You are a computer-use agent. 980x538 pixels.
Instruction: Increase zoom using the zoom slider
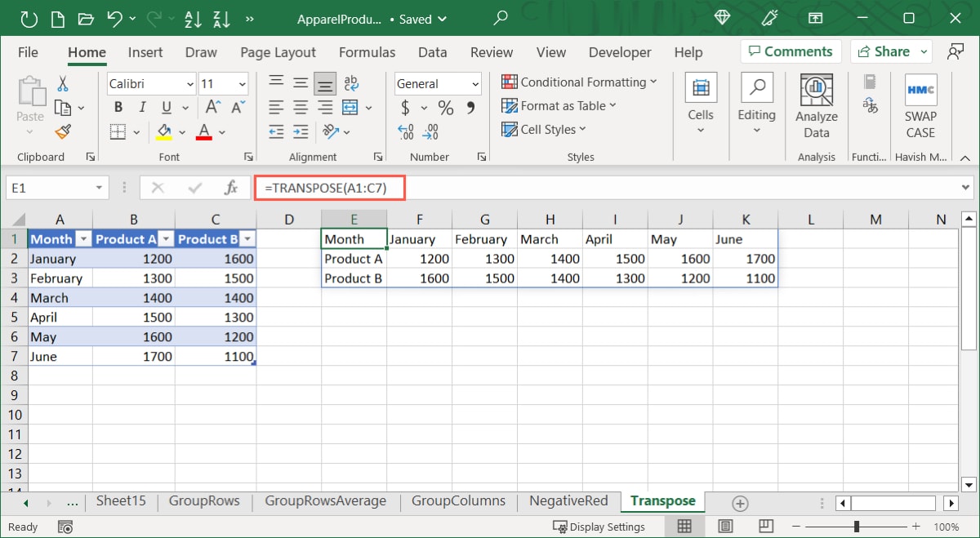915,527
